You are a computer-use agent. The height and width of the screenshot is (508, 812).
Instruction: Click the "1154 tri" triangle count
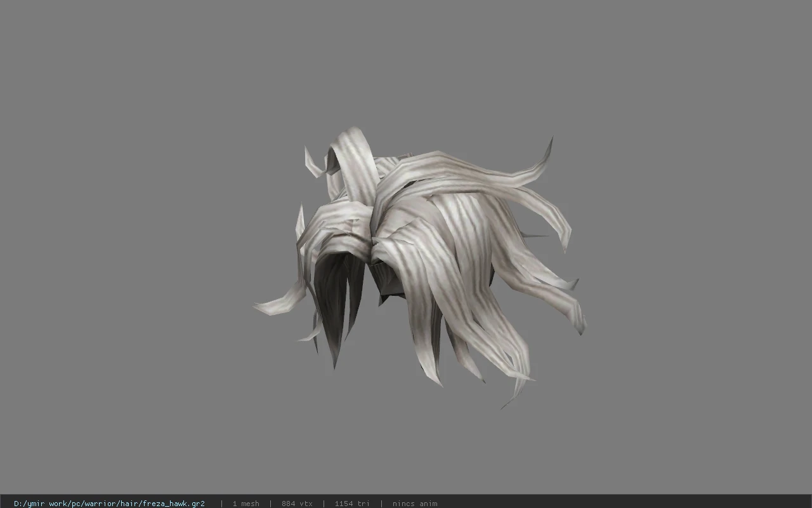pyautogui.click(x=352, y=504)
